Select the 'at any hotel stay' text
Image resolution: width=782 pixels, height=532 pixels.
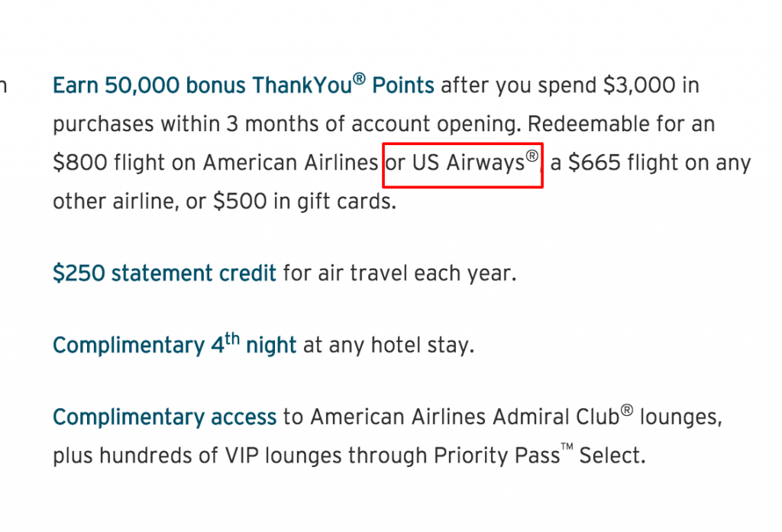[x=386, y=345]
